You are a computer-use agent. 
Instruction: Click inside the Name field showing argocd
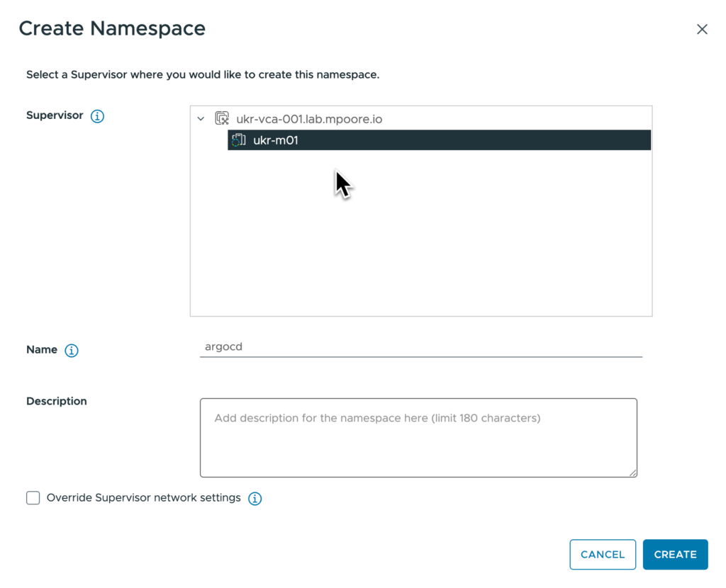(354, 346)
